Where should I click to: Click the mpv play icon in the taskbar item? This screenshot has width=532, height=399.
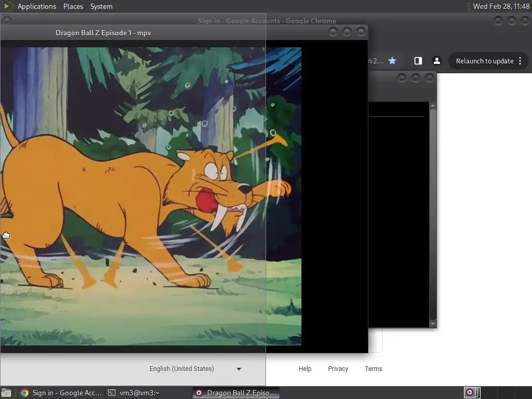tap(199, 393)
